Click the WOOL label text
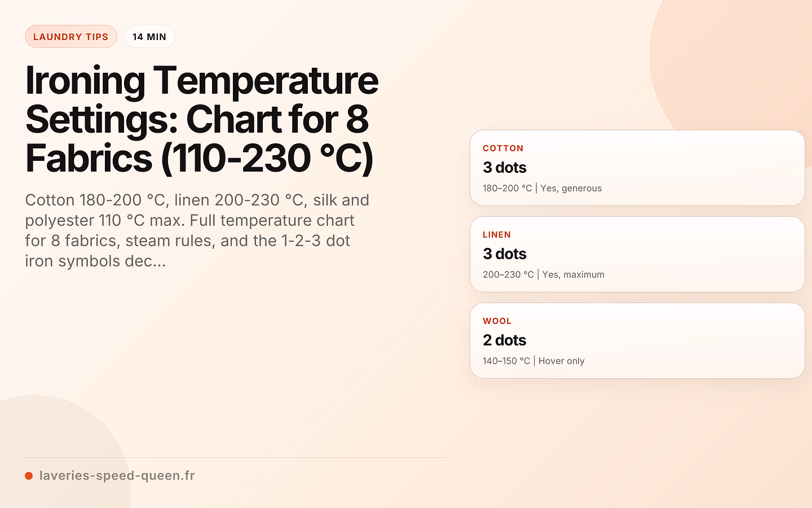The height and width of the screenshot is (508, 812). click(x=497, y=321)
